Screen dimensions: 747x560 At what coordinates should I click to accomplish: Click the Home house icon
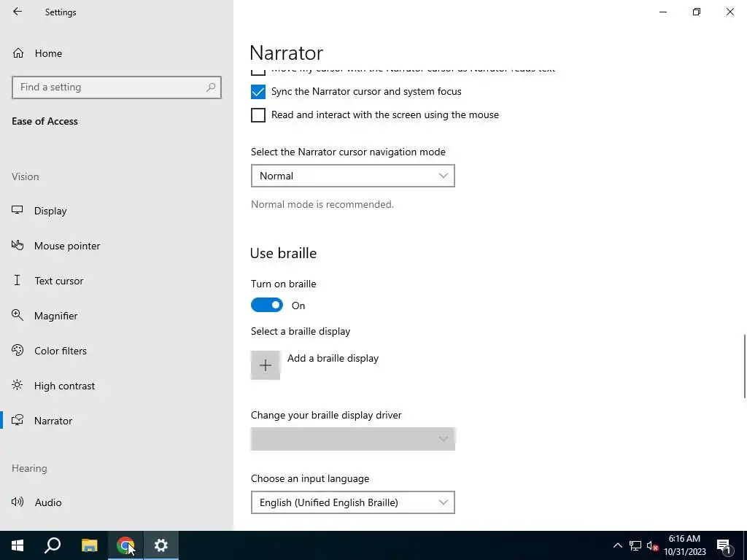click(x=18, y=52)
